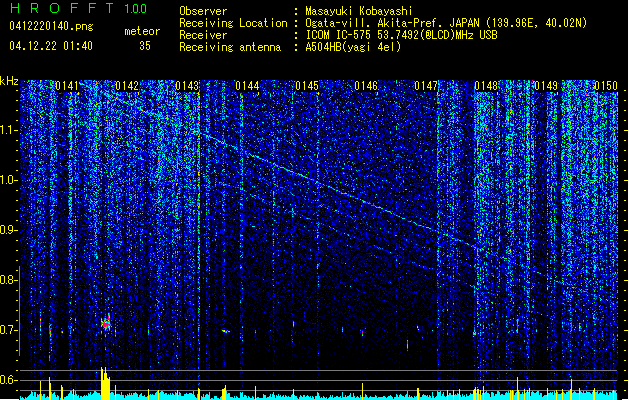The width and height of the screenshot is (629, 400).
Task: Click the 'Receiving antenna' field label
Action: point(230,47)
